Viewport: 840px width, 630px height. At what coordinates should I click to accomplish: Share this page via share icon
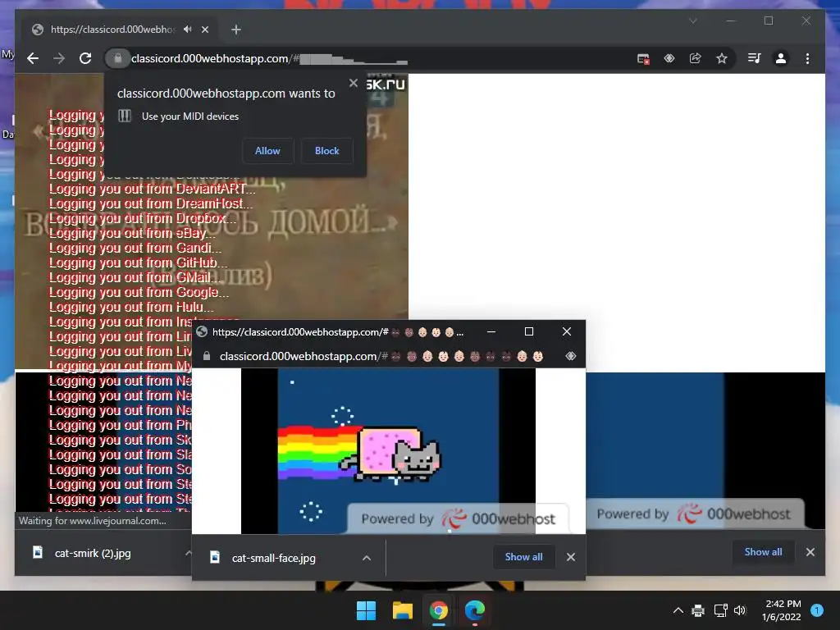click(696, 58)
